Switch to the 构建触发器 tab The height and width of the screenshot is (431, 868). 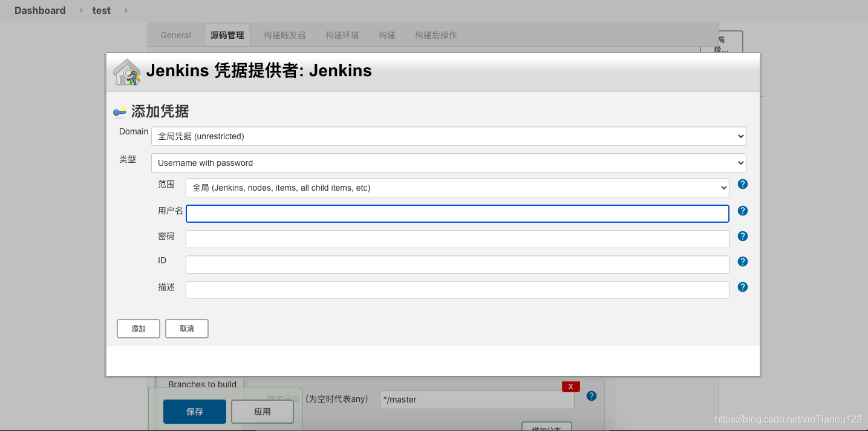(x=284, y=35)
